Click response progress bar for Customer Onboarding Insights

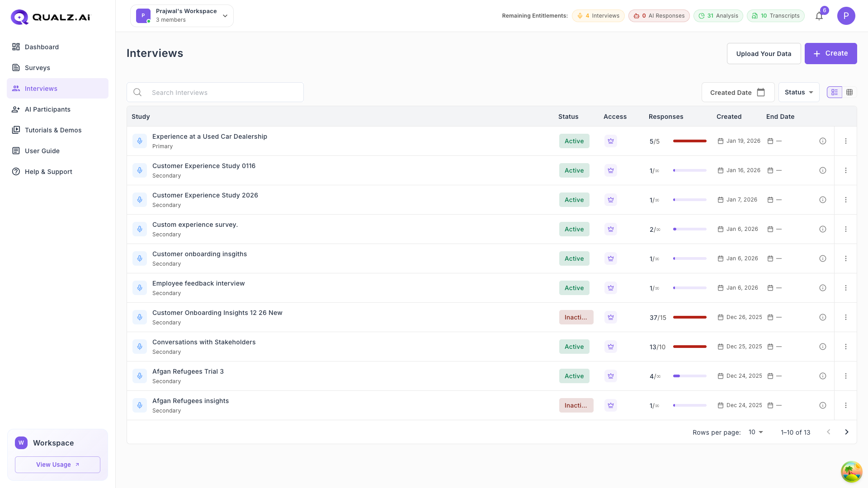coord(689,317)
